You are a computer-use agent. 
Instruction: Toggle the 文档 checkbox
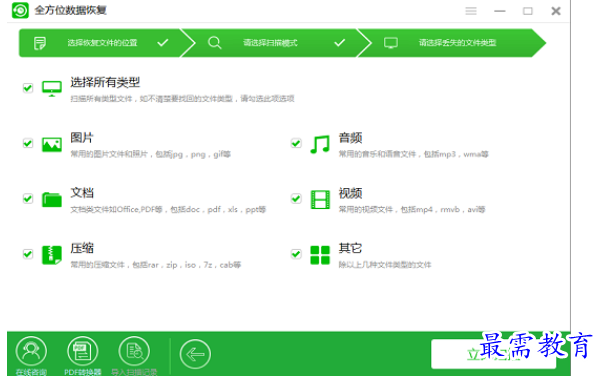28,198
